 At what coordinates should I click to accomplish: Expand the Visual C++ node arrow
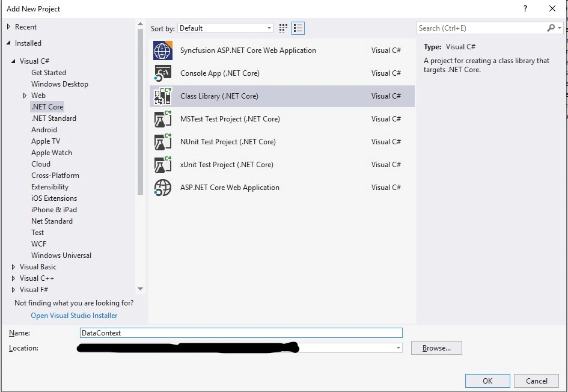click(13, 278)
